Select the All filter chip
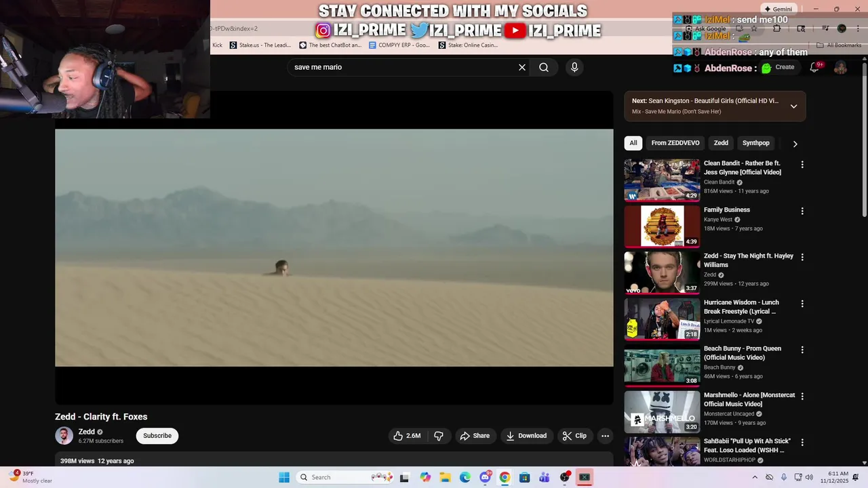Viewport: 868px width, 488px height. pyautogui.click(x=633, y=143)
